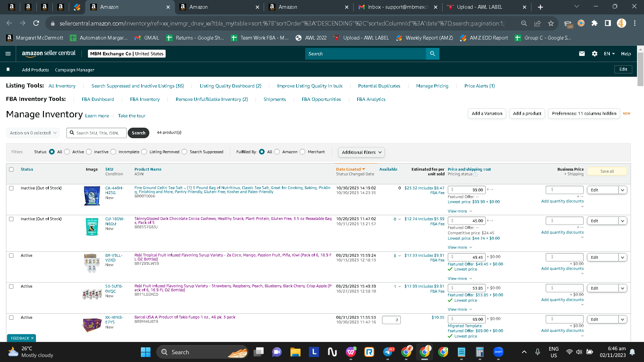The width and height of the screenshot is (644, 362).
Task: Click the Fine Ground Celtic Sea Salt product image
Action: 92,196
